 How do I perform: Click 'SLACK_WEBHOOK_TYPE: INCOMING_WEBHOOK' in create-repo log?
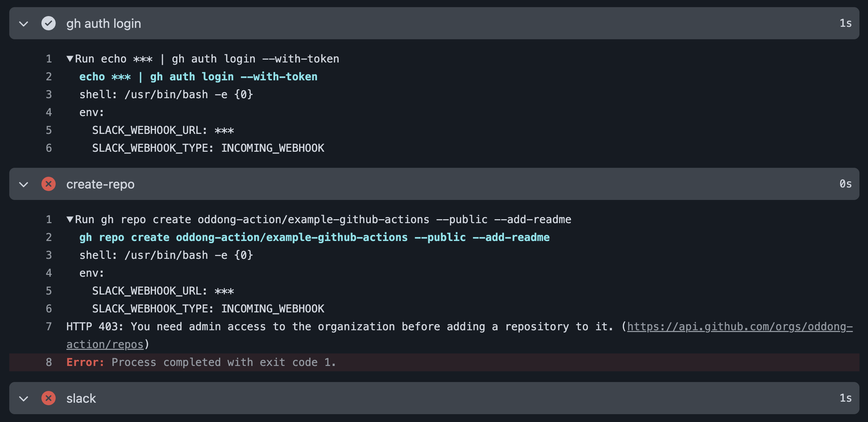pos(208,309)
